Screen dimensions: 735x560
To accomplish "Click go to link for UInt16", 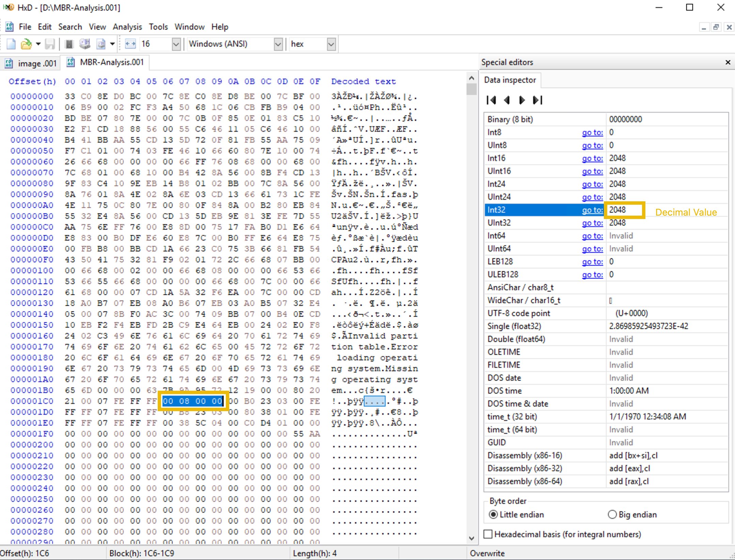I will (592, 171).
